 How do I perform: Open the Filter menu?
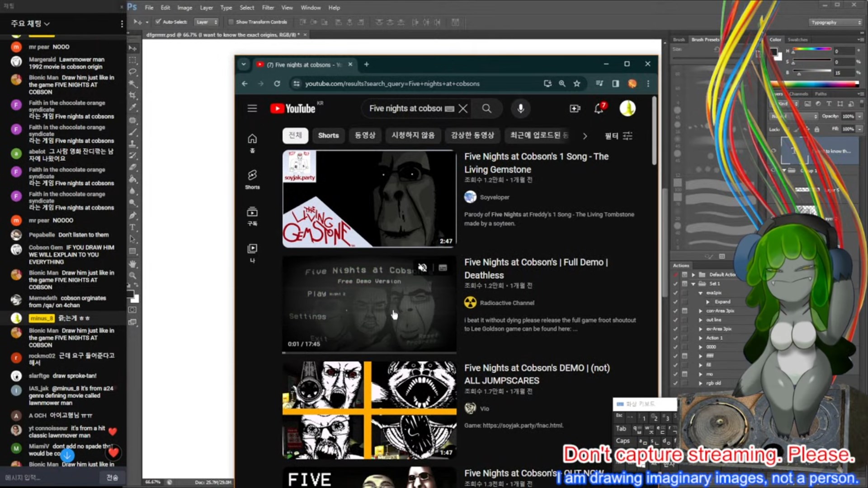(268, 8)
